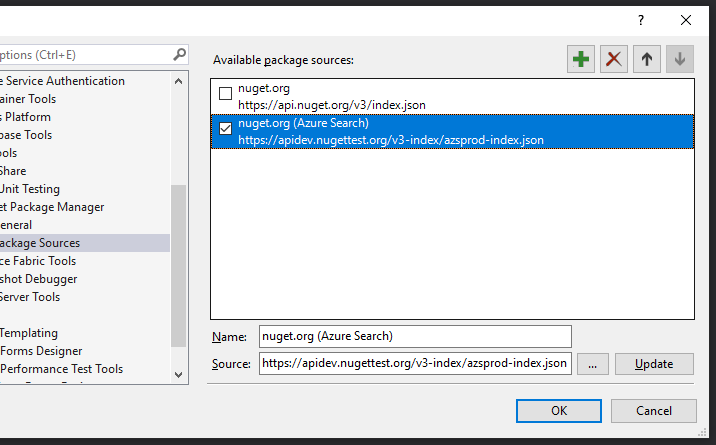Open Database Tools options node
Image resolution: width=716 pixels, height=445 pixels.
[x=26, y=135]
